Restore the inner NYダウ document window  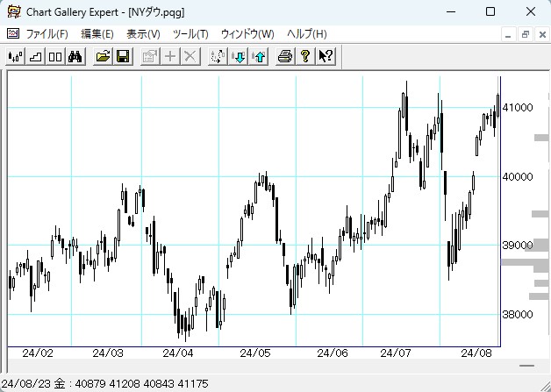(525, 34)
